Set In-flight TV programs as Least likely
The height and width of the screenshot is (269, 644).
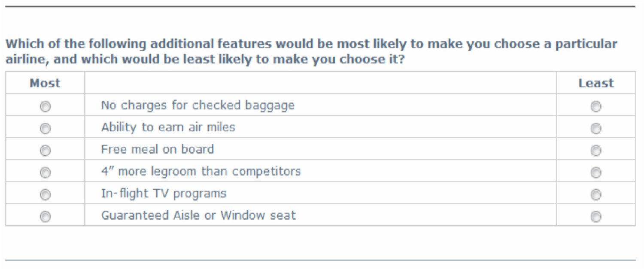[x=596, y=195]
